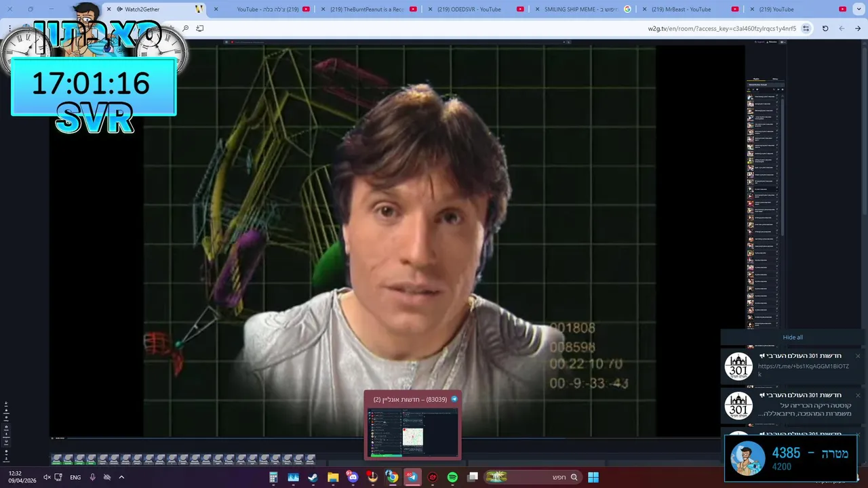The width and height of the screenshot is (868, 488).
Task: Open the tab search dropdown chevron
Action: [859, 9]
